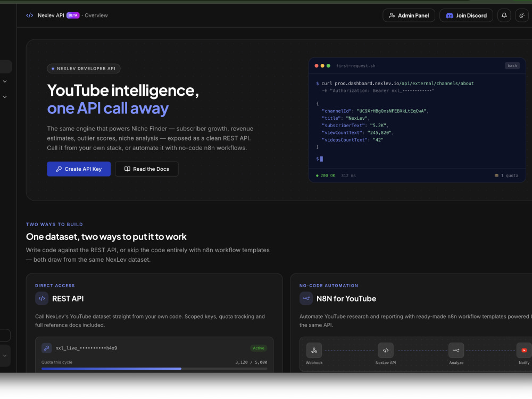The image size is (532, 399).
Task: Expand the second sidebar chevron
Action: tap(5, 97)
